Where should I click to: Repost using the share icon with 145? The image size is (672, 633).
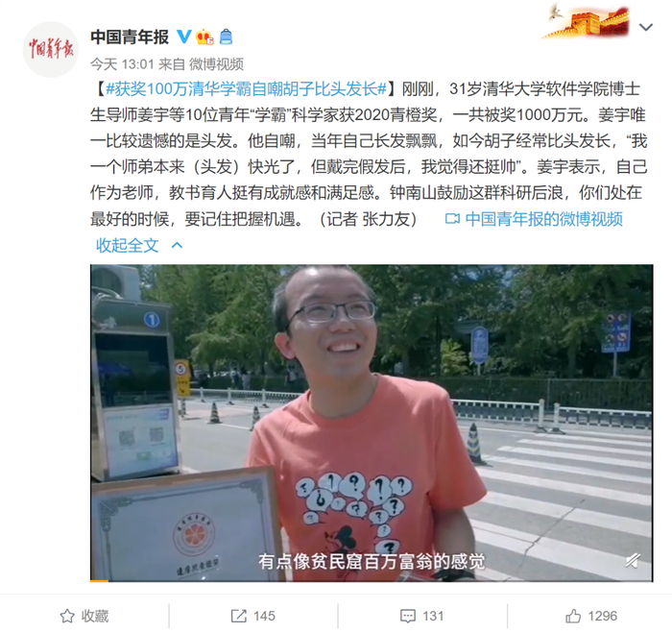pyautogui.click(x=252, y=616)
